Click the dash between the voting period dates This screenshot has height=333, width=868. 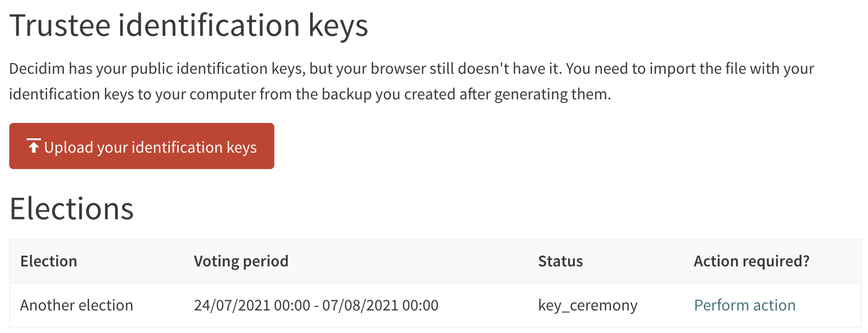pyautogui.click(x=316, y=306)
